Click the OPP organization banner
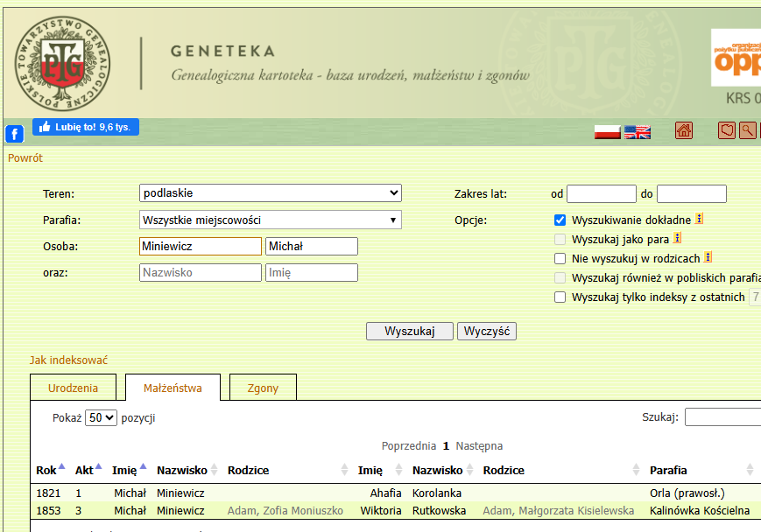The image size is (761, 532). (736, 58)
